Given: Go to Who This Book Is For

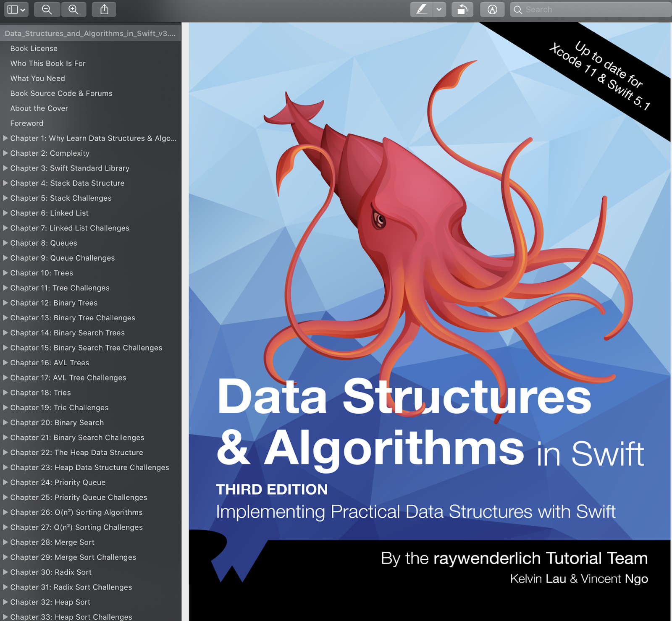Looking at the screenshot, I should click(48, 63).
